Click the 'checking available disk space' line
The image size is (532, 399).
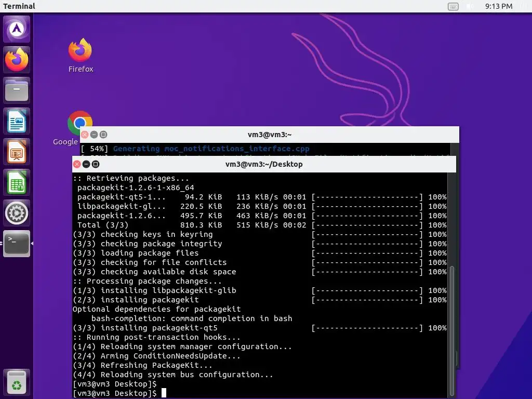click(x=260, y=272)
